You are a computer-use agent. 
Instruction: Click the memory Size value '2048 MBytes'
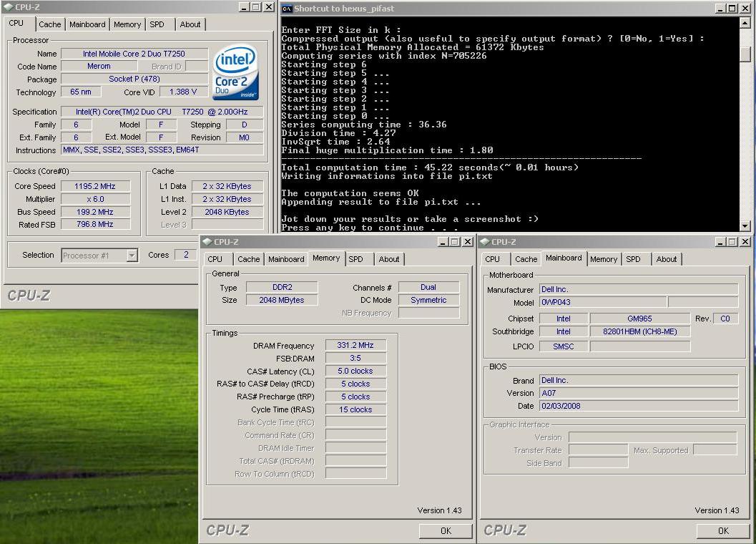tap(282, 300)
